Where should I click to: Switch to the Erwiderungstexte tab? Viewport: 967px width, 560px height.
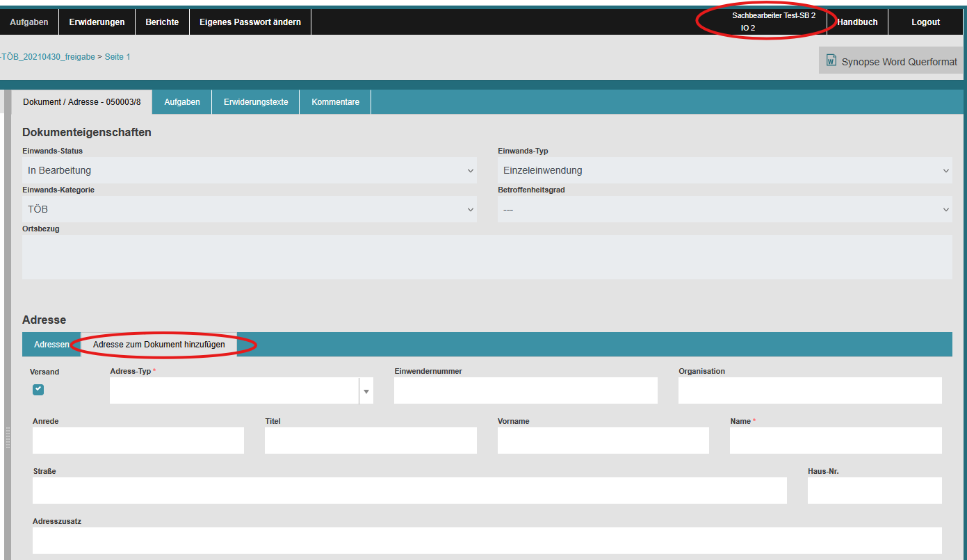[x=256, y=102]
